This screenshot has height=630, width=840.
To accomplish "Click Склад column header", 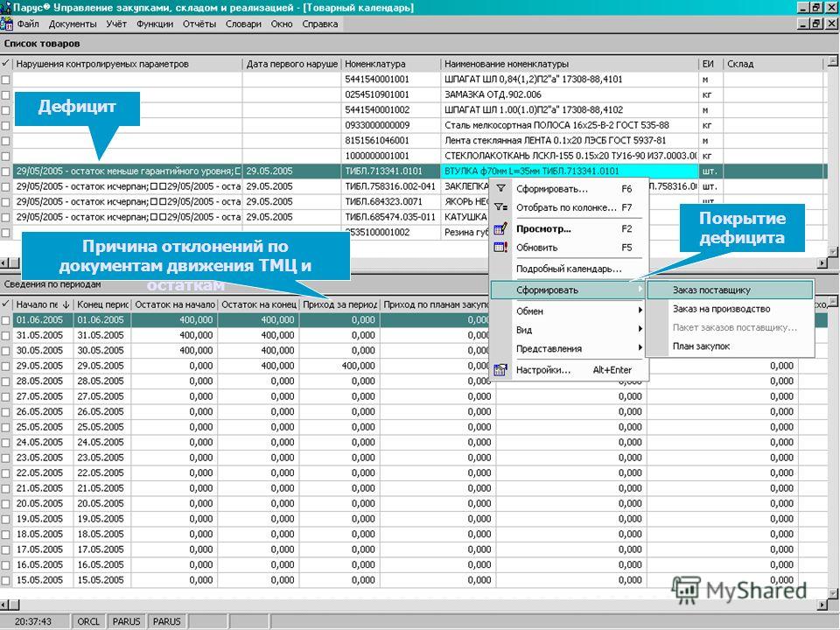I will click(x=773, y=64).
